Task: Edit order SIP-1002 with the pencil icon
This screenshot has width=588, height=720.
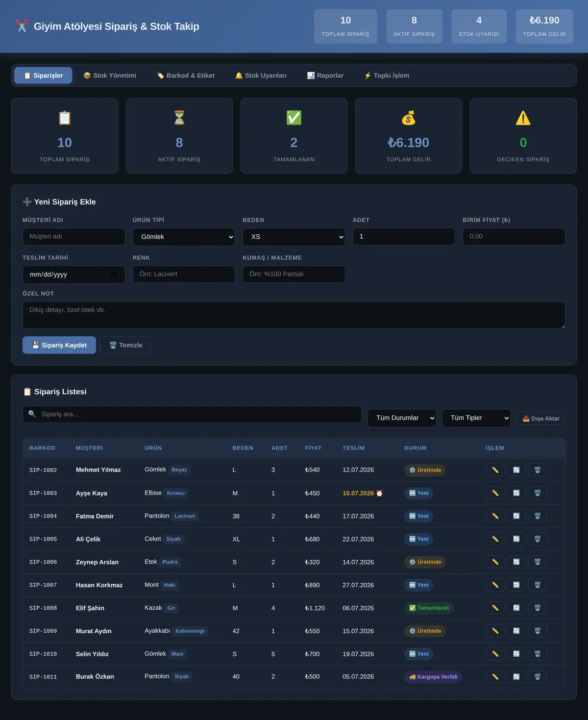Action: (495, 470)
